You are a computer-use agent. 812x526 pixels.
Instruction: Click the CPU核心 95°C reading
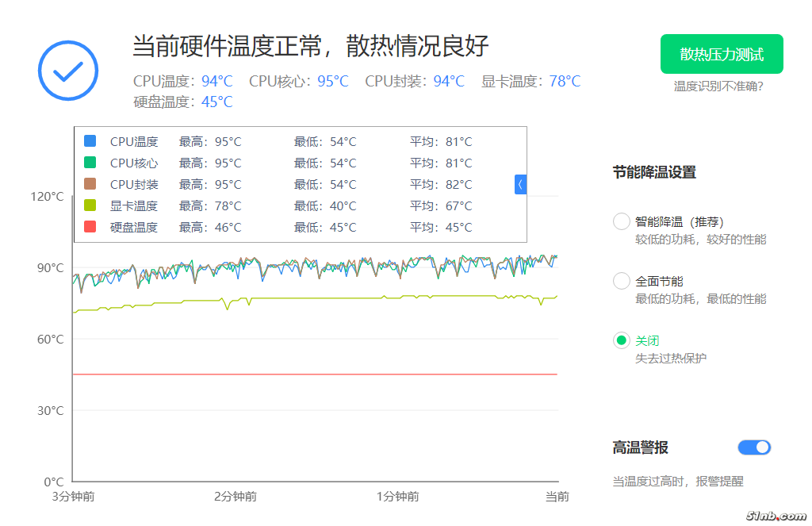coord(333,81)
